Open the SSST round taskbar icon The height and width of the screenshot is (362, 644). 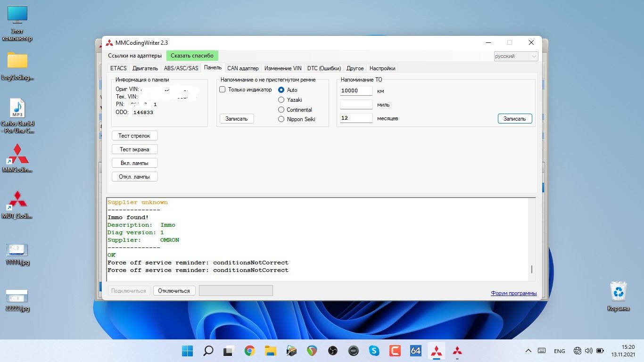pos(354,351)
